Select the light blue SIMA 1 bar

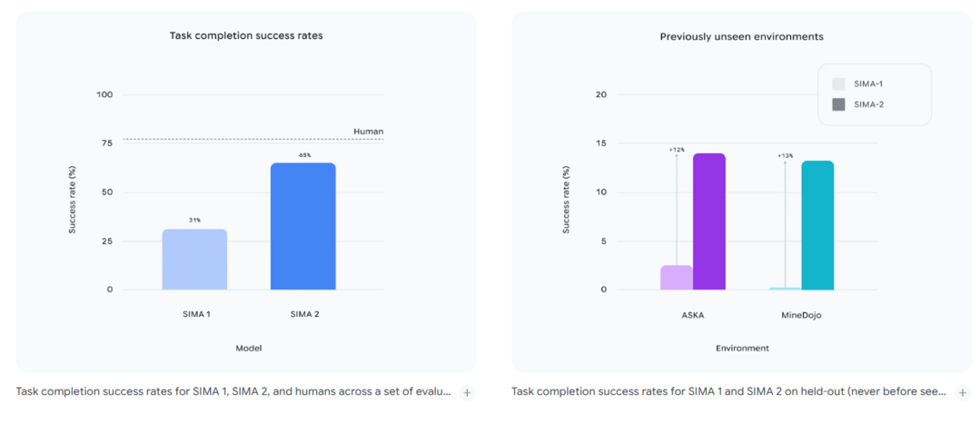tap(194, 260)
